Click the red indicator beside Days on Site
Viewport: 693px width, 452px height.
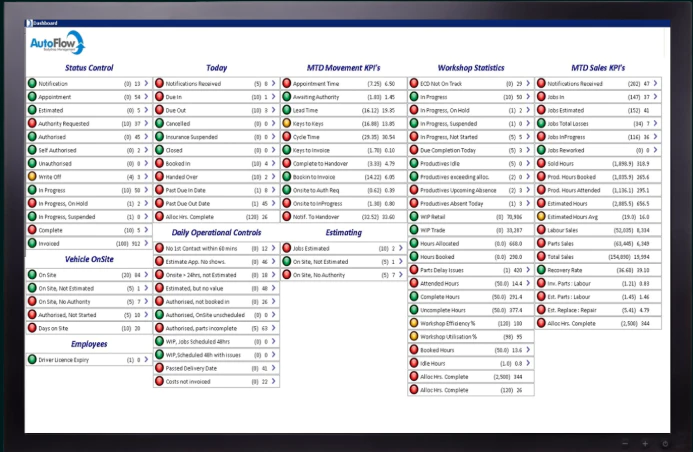[32, 328]
